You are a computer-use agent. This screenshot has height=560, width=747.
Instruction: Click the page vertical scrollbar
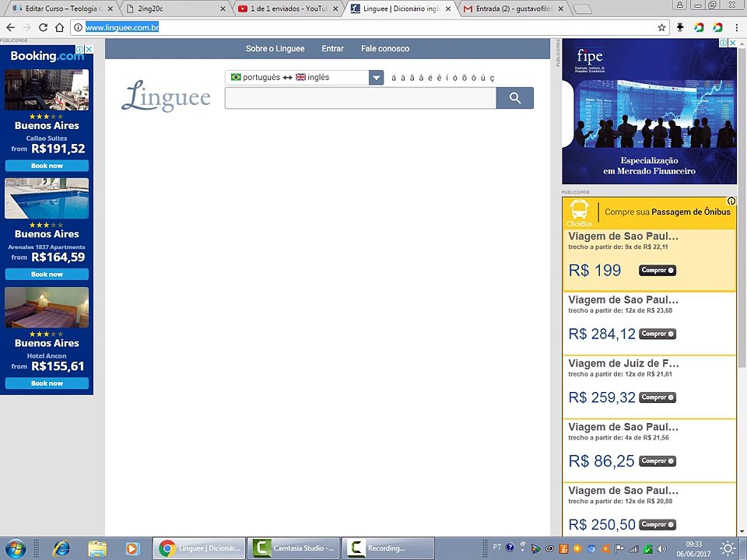pos(742,207)
